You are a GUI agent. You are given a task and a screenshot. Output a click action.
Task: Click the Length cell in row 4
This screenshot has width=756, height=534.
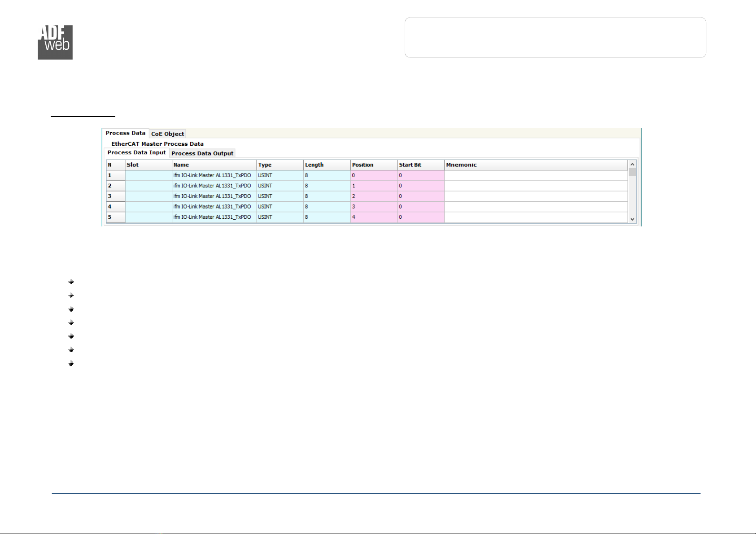(327, 207)
